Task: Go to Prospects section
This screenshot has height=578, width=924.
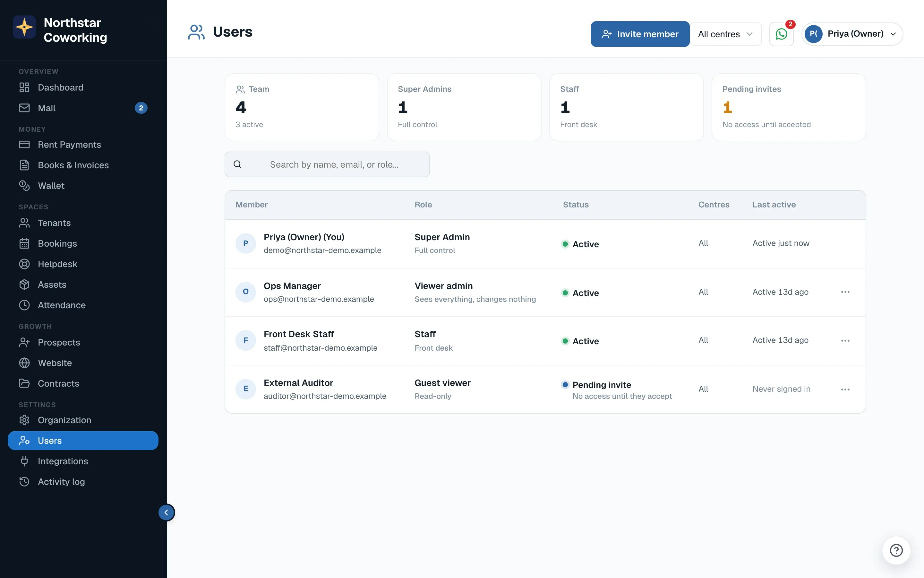Action: [83, 343]
